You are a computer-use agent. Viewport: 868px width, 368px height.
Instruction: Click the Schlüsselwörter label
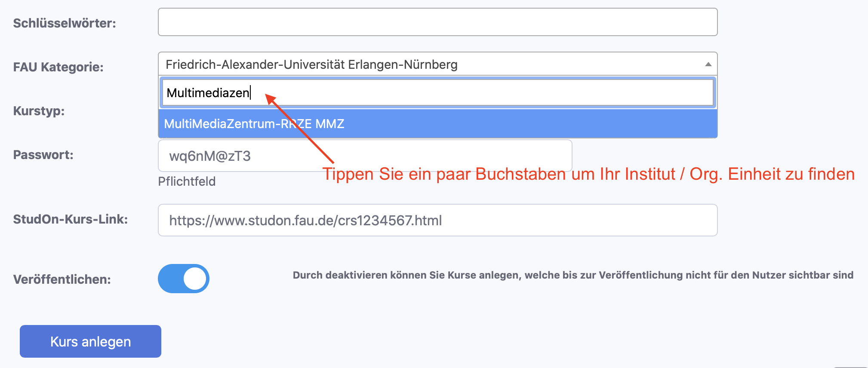click(x=65, y=23)
